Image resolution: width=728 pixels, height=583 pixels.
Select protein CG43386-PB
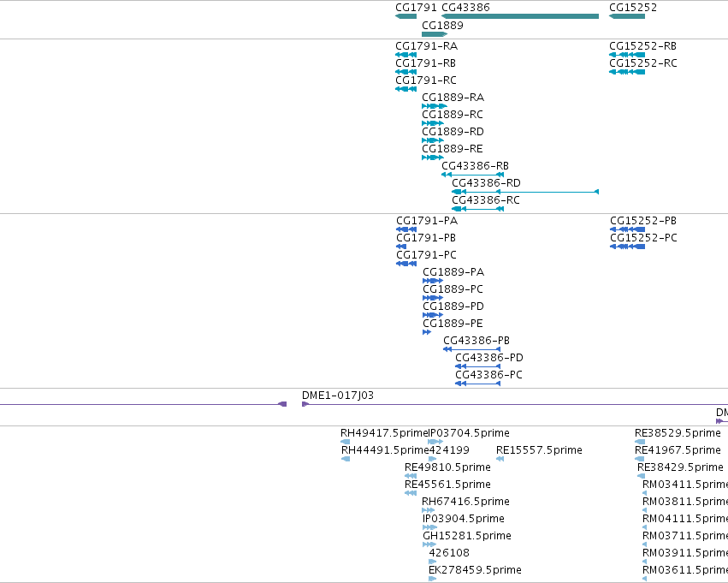[476, 341]
